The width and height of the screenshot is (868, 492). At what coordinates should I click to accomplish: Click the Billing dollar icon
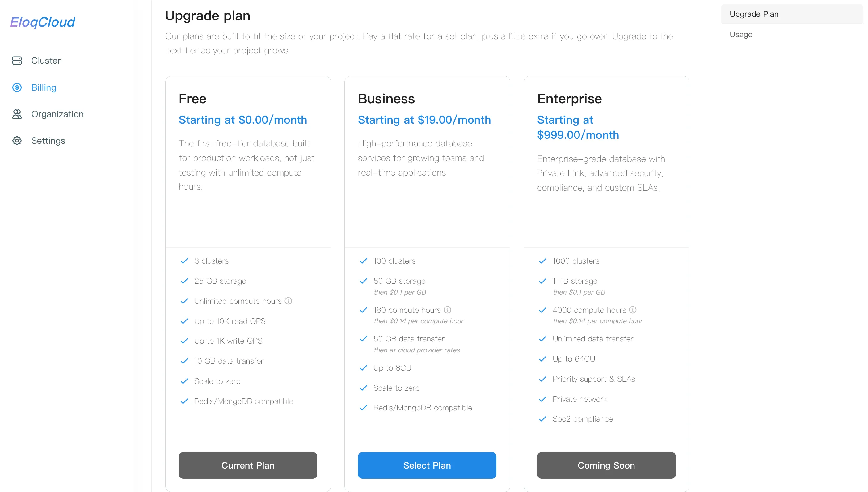pyautogui.click(x=17, y=87)
